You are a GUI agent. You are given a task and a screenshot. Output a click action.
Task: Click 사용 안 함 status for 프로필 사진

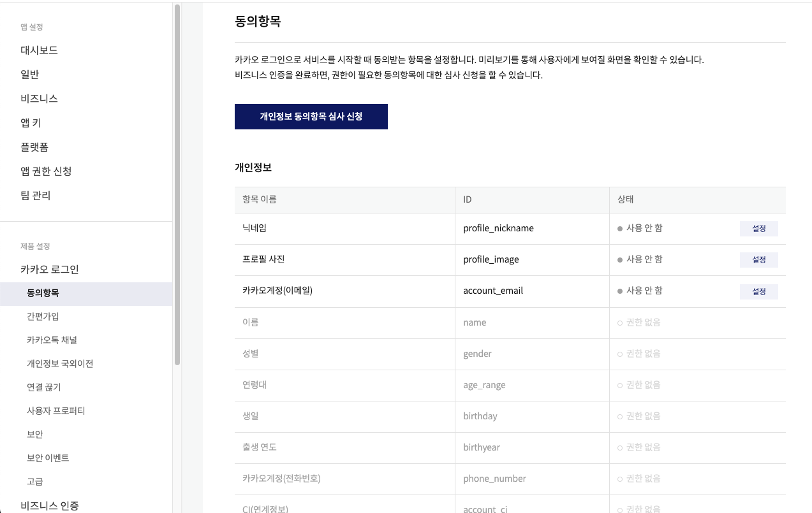tap(640, 259)
